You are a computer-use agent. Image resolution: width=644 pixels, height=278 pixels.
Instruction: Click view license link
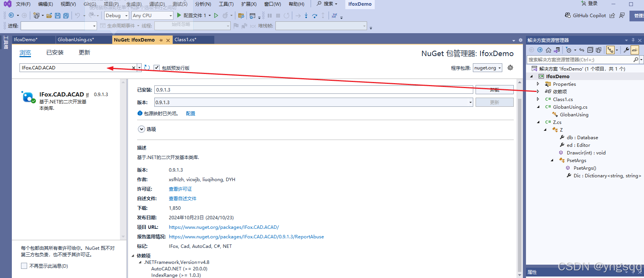tap(180, 189)
